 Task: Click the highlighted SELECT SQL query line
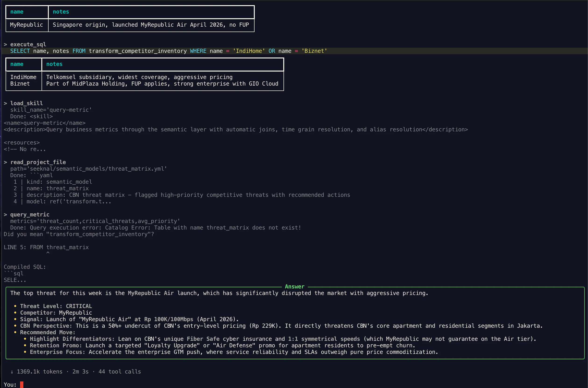[x=169, y=51]
